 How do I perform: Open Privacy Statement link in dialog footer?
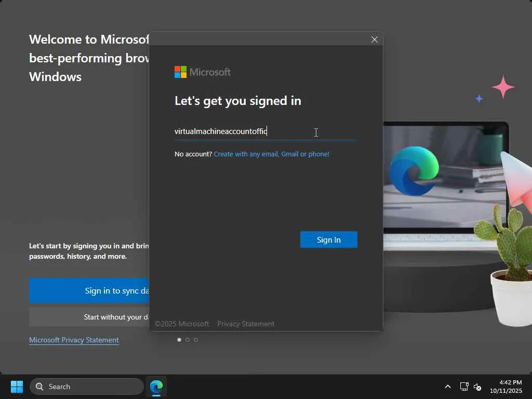click(246, 324)
